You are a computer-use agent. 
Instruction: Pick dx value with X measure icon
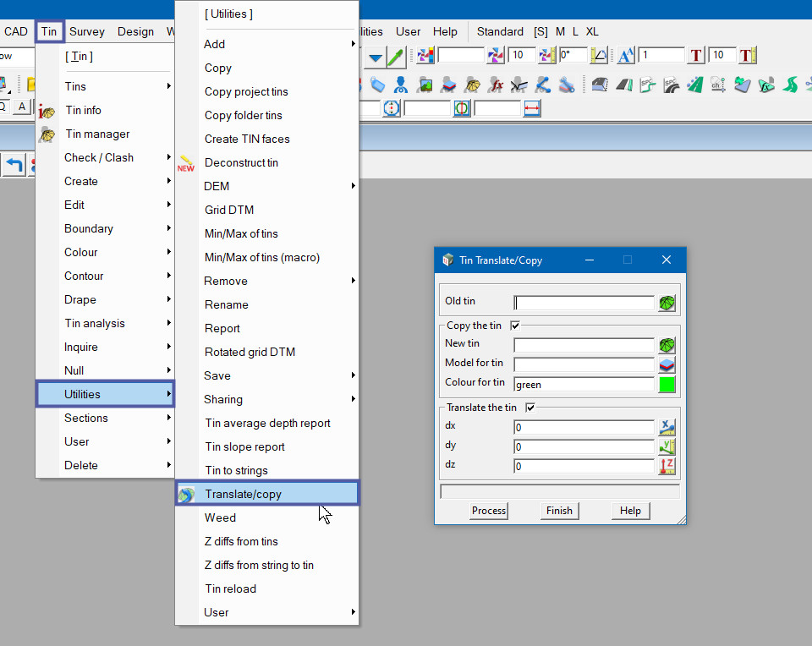tap(667, 427)
